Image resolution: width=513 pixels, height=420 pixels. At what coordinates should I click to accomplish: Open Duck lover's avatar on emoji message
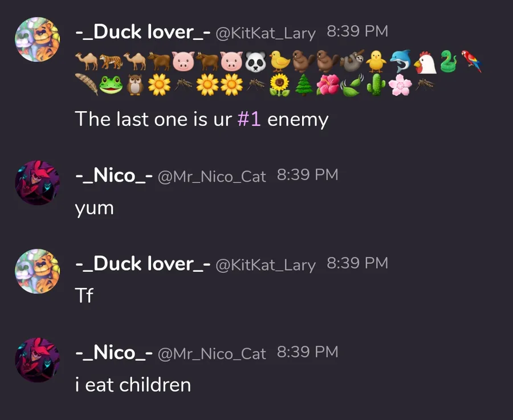(37, 39)
